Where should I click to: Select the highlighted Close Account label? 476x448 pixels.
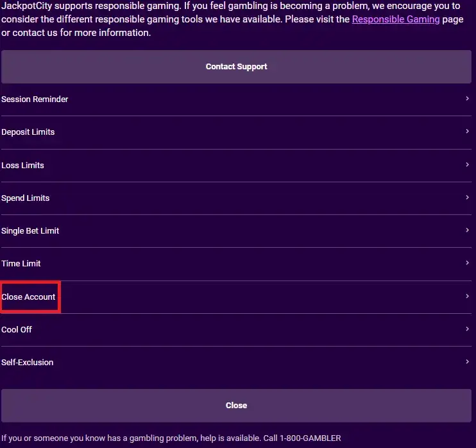point(29,297)
